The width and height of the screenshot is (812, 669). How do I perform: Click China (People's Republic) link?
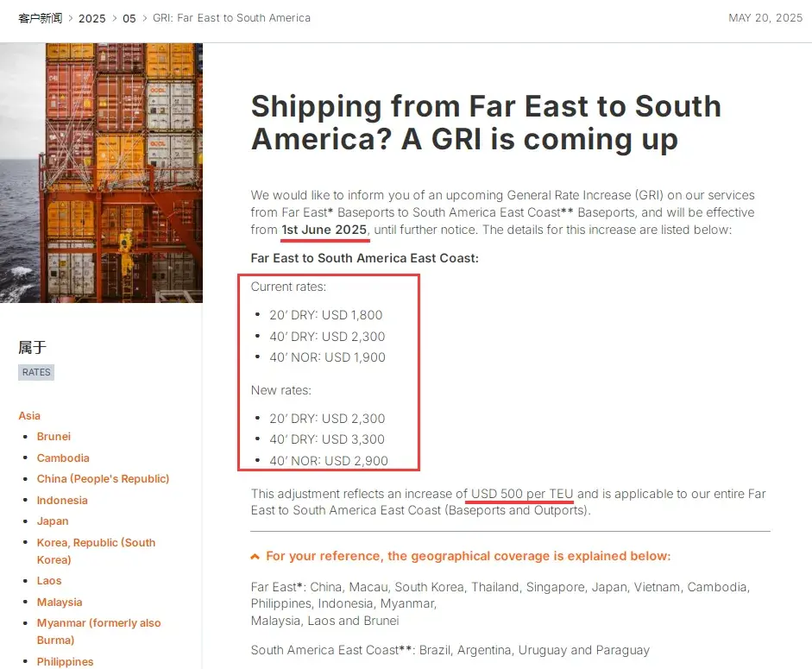click(x=103, y=479)
